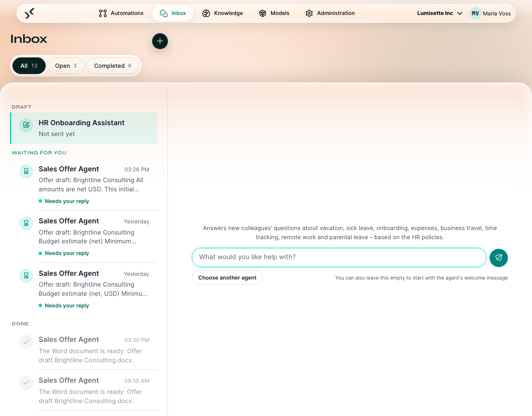Open conversation 'Budget estimate (net, USD) Minimu…'
The height and width of the screenshot is (416, 532).
[84, 289]
